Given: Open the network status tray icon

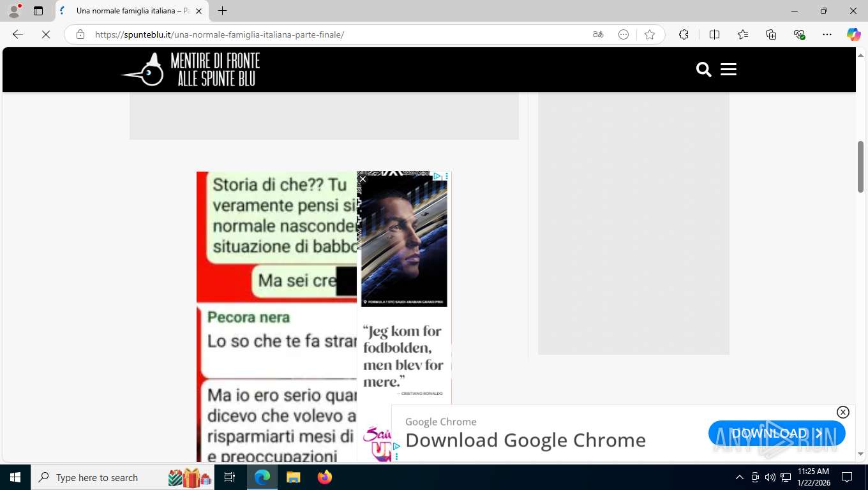Looking at the screenshot, I should pos(786,477).
